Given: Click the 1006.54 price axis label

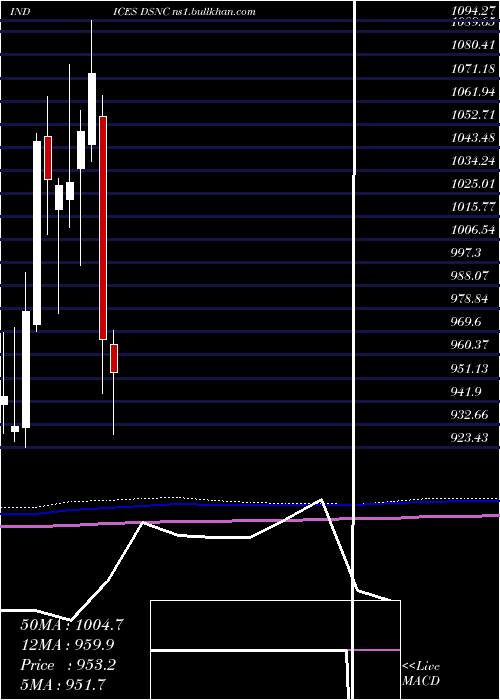Looking at the screenshot, I should (472, 230).
